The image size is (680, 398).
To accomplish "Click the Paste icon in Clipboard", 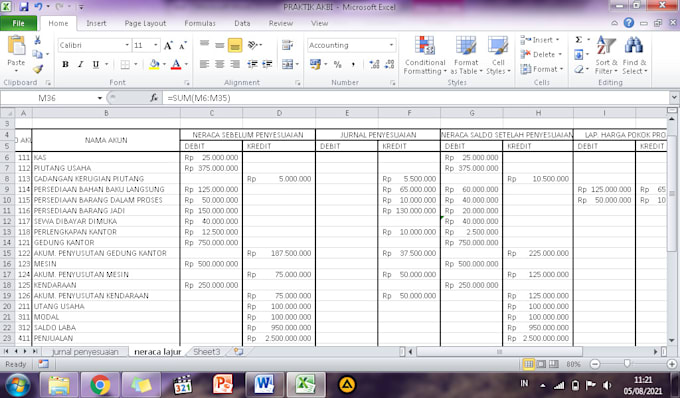I will tap(16, 45).
